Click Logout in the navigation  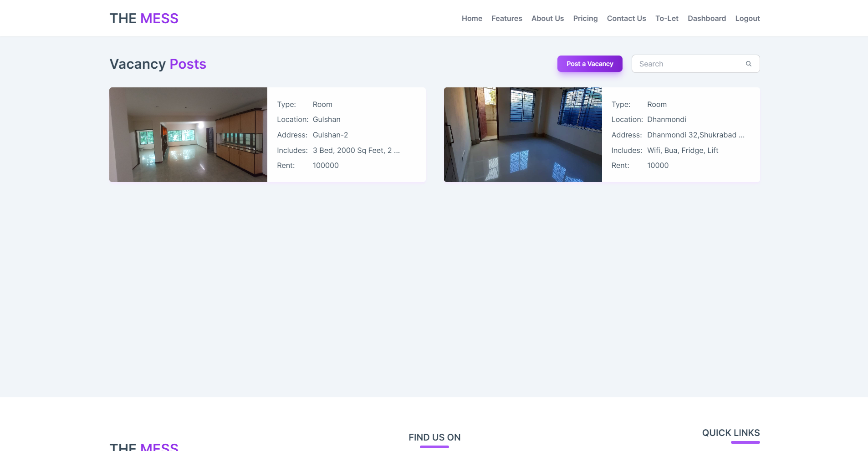point(747,18)
